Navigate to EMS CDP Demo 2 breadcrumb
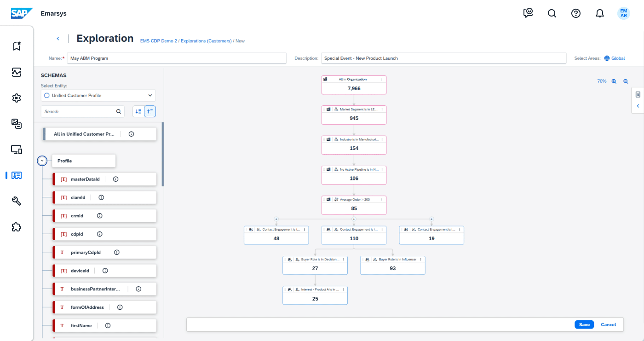644x341 pixels. click(x=158, y=41)
